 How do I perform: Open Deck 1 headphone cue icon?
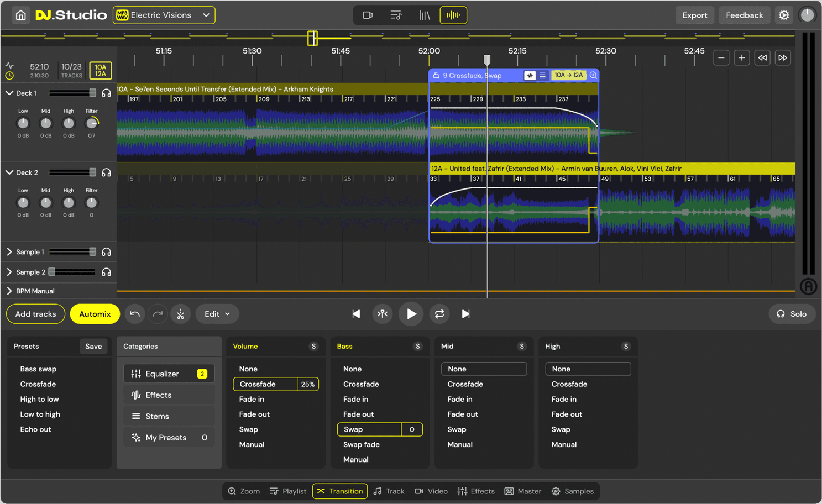point(106,93)
